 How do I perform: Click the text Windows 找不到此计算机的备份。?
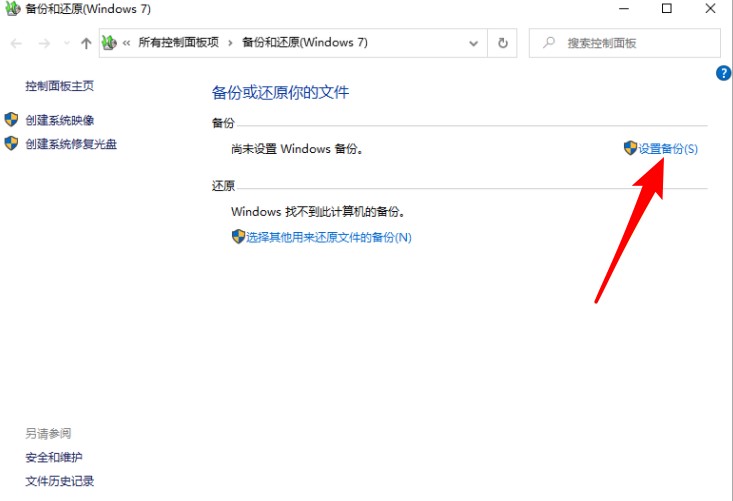click(x=318, y=212)
